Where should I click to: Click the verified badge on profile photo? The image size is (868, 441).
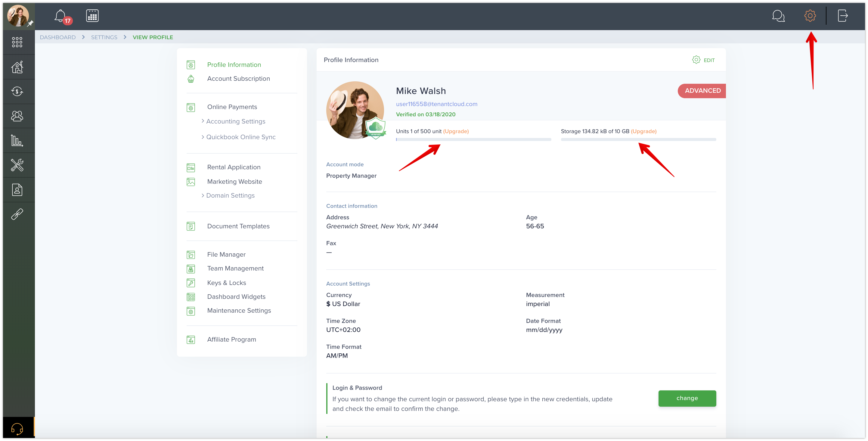[x=375, y=128]
